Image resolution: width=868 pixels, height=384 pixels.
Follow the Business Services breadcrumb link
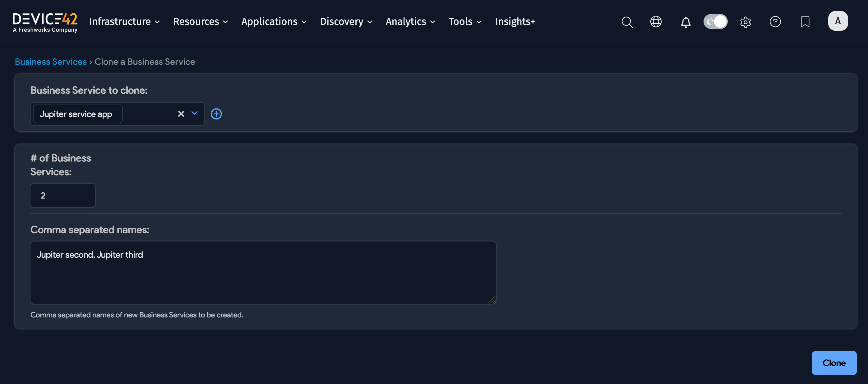pyautogui.click(x=51, y=62)
